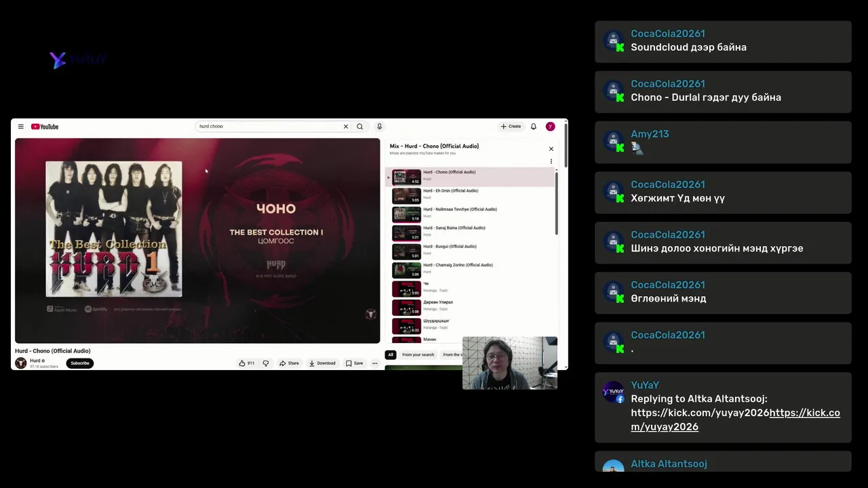The height and width of the screenshot is (488, 868).
Task: Play Hurd - Eh Oron from the mix
Action: (471, 196)
